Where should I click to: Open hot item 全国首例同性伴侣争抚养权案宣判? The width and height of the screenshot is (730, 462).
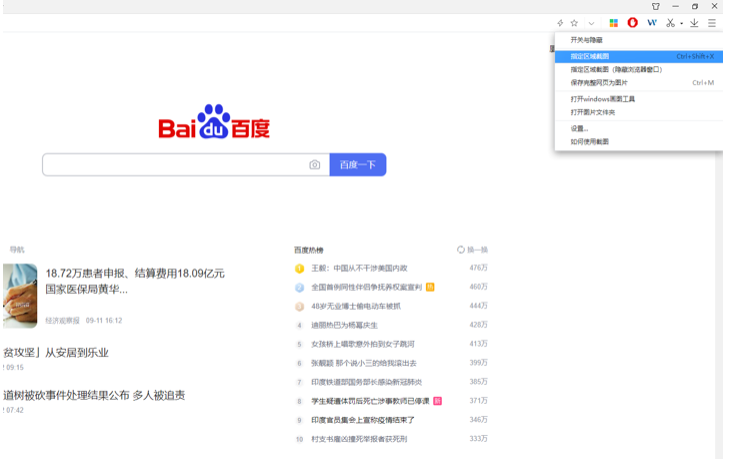click(366, 287)
